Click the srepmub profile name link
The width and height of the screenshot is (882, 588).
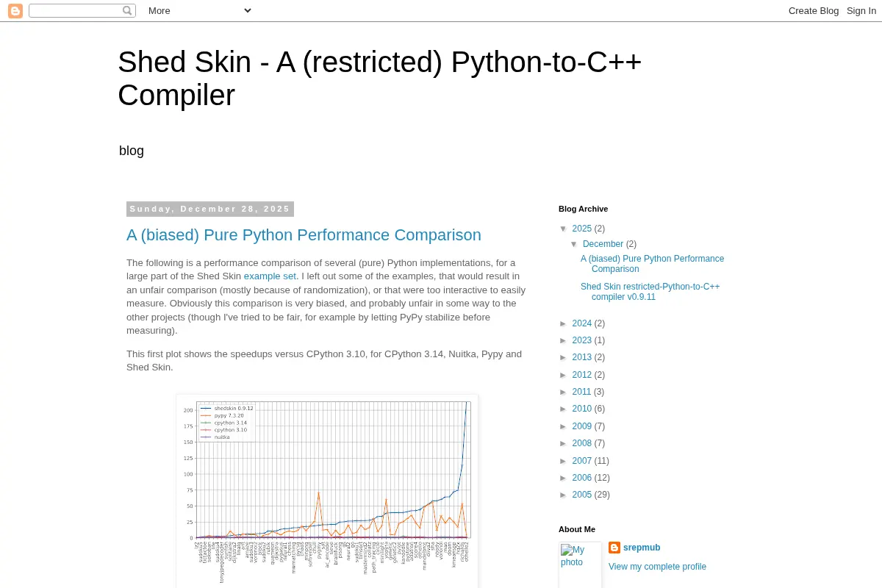[x=642, y=548]
